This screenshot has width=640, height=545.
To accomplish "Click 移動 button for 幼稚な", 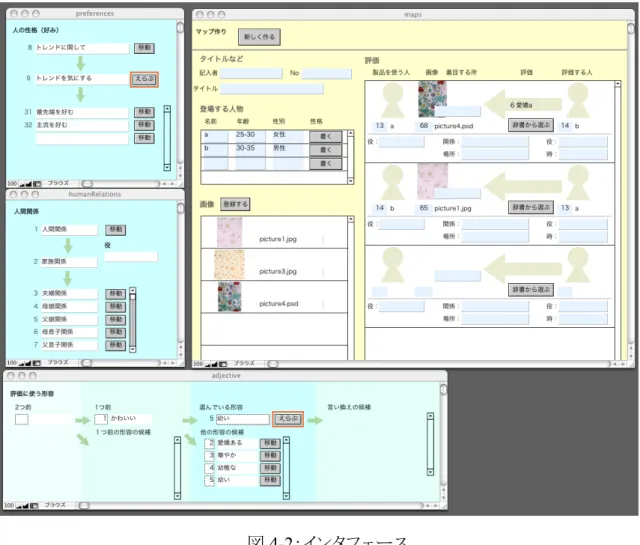I will point(270,468).
